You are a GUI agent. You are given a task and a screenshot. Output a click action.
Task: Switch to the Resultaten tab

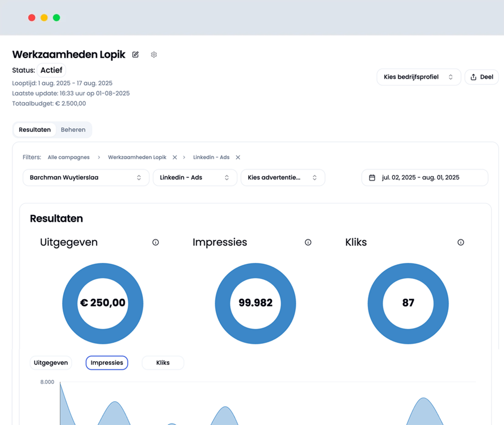pos(35,130)
